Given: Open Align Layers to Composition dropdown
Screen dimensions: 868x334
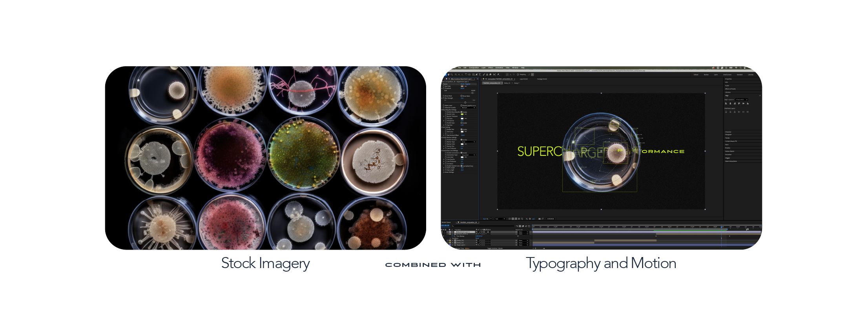Looking at the screenshot, I should click(x=742, y=100).
